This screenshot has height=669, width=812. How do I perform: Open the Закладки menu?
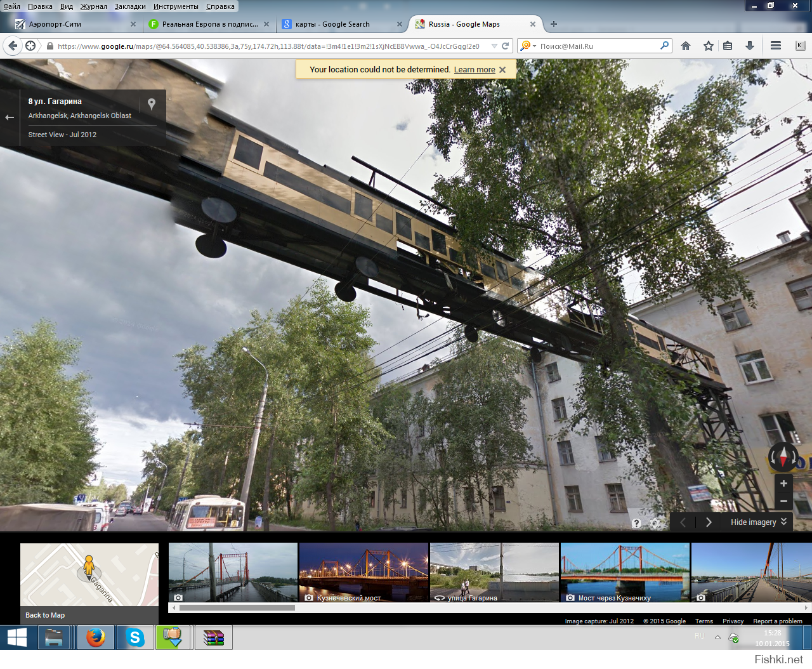(x=130, y=6)
